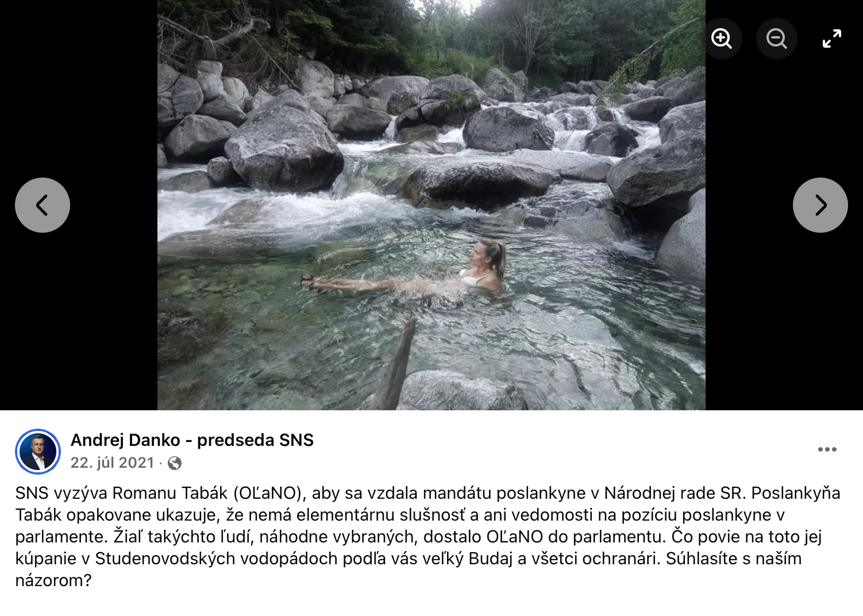The height and width of the screenshot is (616, 863).
Task: Open the post dated 22. júl 2021
Action: [x=112, y=463]
